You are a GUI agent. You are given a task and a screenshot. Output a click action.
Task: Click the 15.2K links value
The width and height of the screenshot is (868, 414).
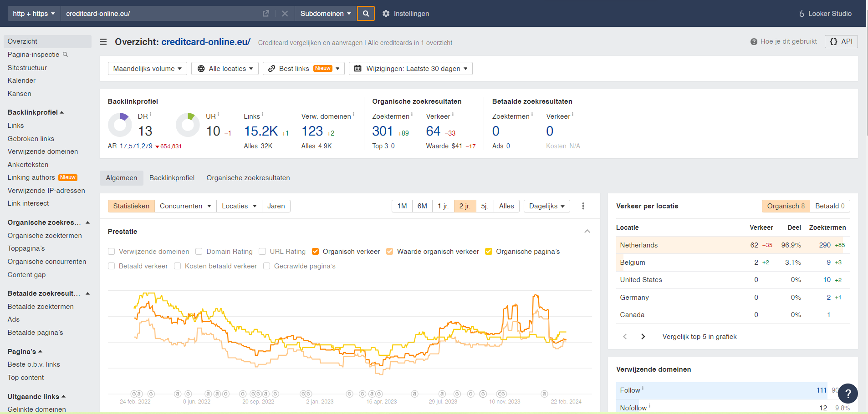click(x=261, y=131)
